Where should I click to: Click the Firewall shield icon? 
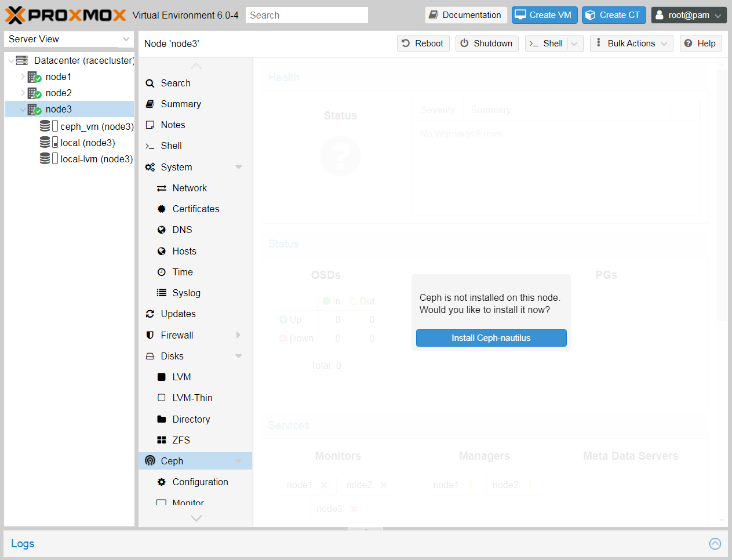coord(150,335)
